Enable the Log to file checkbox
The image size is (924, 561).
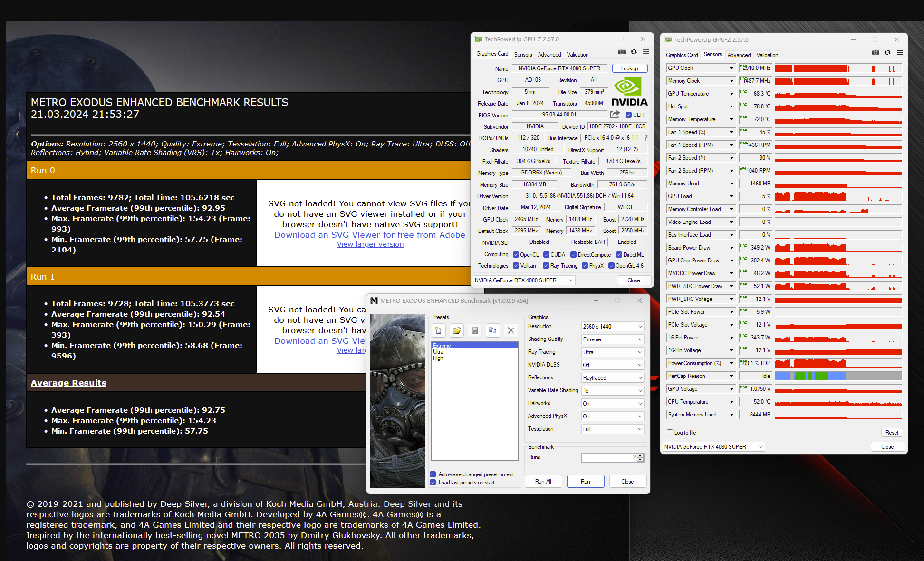click(670, 433)
